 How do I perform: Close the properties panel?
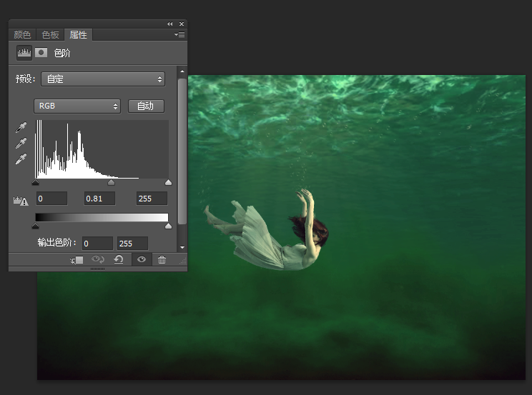click(182, 24)
